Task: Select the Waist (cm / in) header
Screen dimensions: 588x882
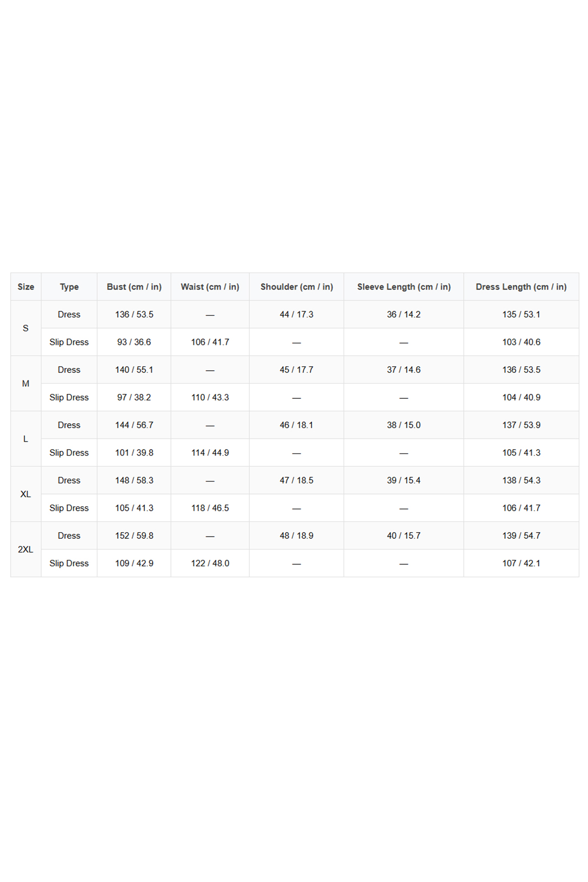Action: [x=210, y=287]
